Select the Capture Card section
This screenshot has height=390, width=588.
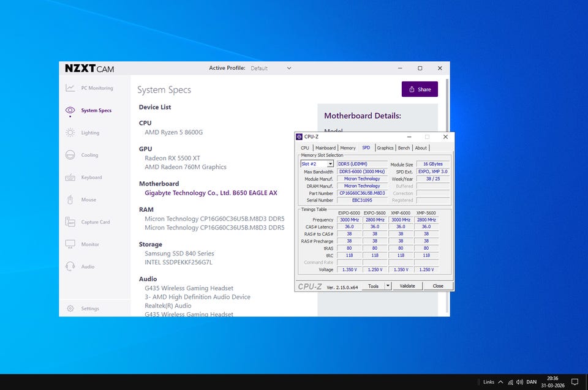click(95, 222)
